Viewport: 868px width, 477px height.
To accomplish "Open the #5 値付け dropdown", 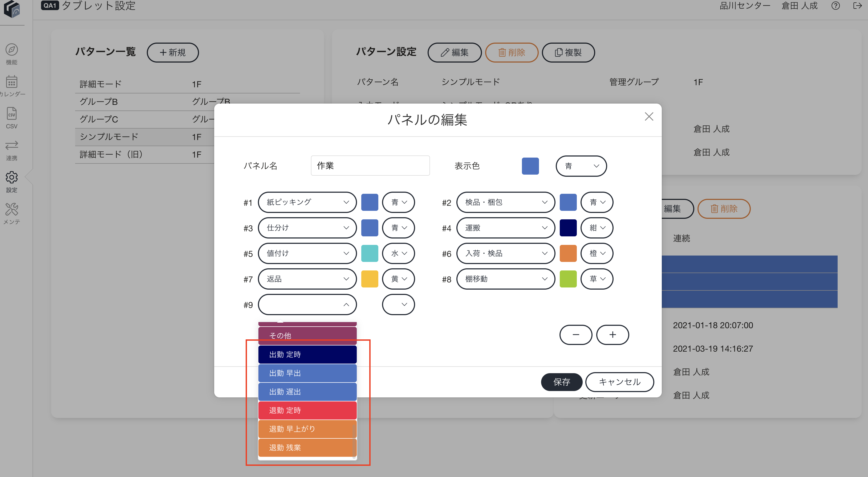I will pyautogui.click(x=307, y=253).
